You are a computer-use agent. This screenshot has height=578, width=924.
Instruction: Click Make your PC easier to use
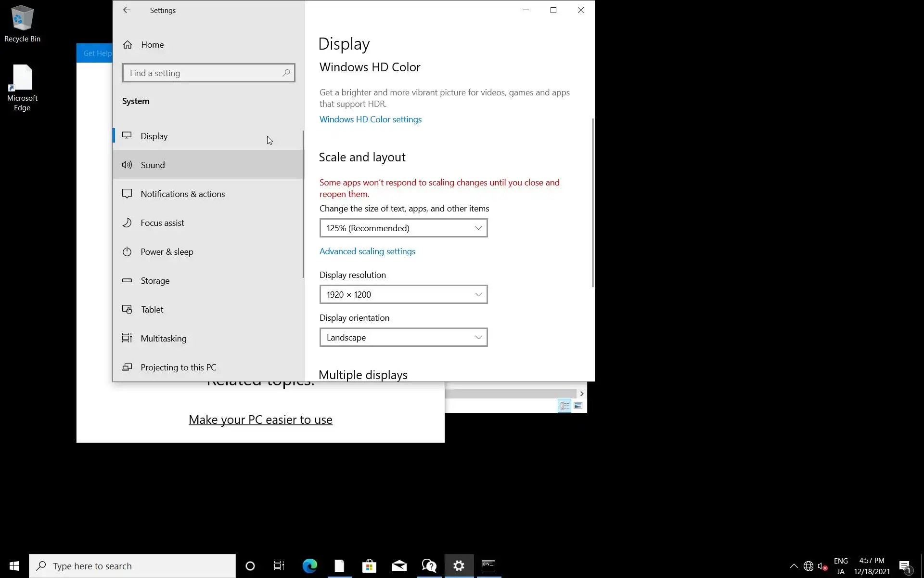coord(260,420)
